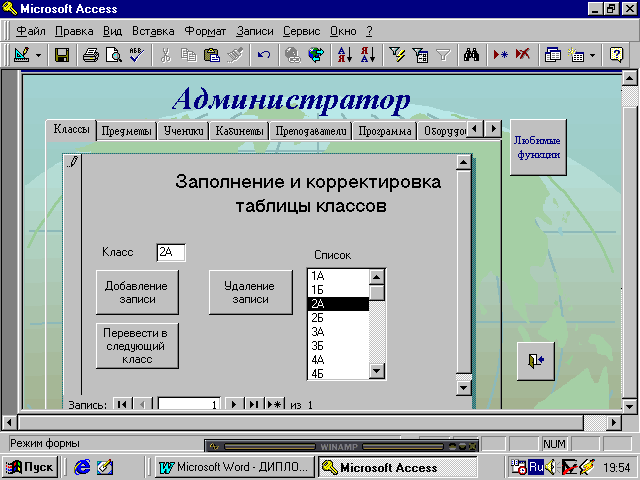Delete record toolbar icon
Image resolution: width=640 pixels, height=480 pixels.
click(x=523, y=55)
